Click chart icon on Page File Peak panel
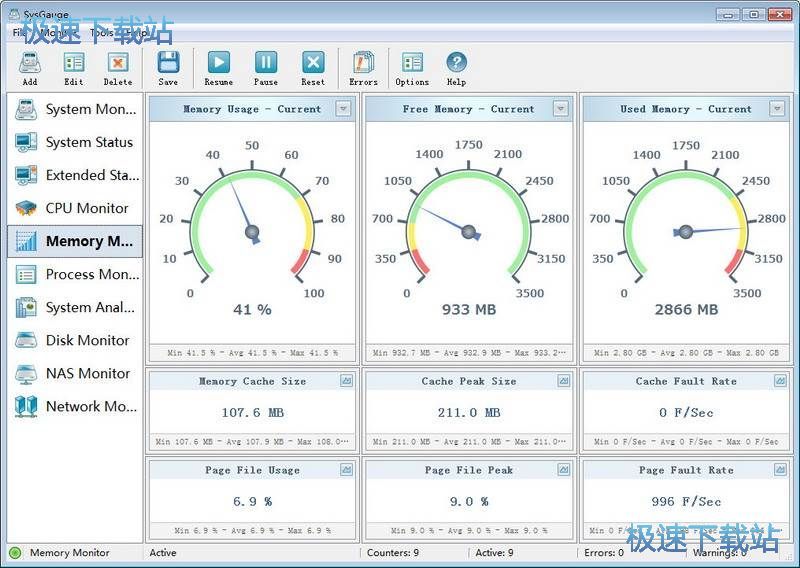Screen dimensions: 800x568 click(x=563, y=470)
